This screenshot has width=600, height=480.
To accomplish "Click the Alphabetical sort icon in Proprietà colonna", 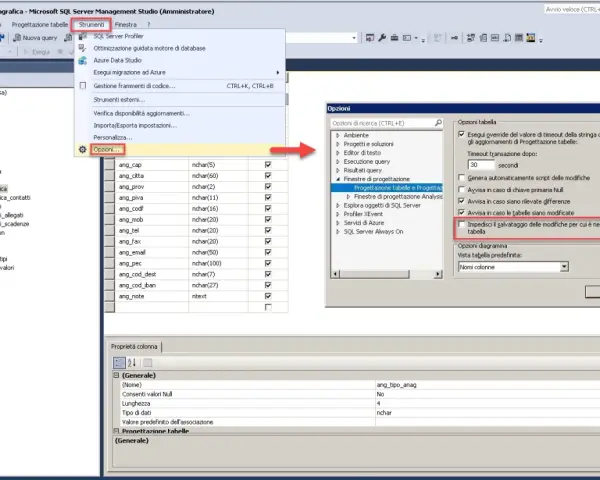I will pyautogui.click(x=132, y=362).
